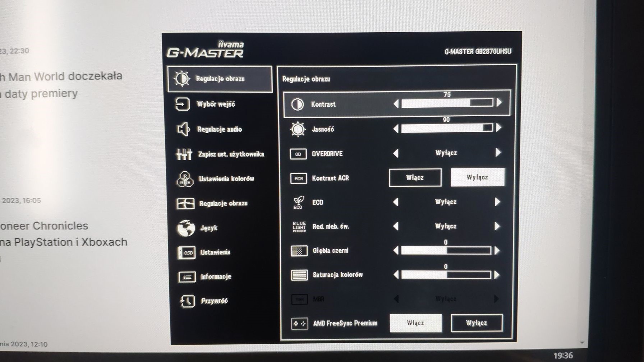The height and width of the screenshot is (362, 644).
Task: Open the Wybór wejść menu item
Action: coord(216,104)
